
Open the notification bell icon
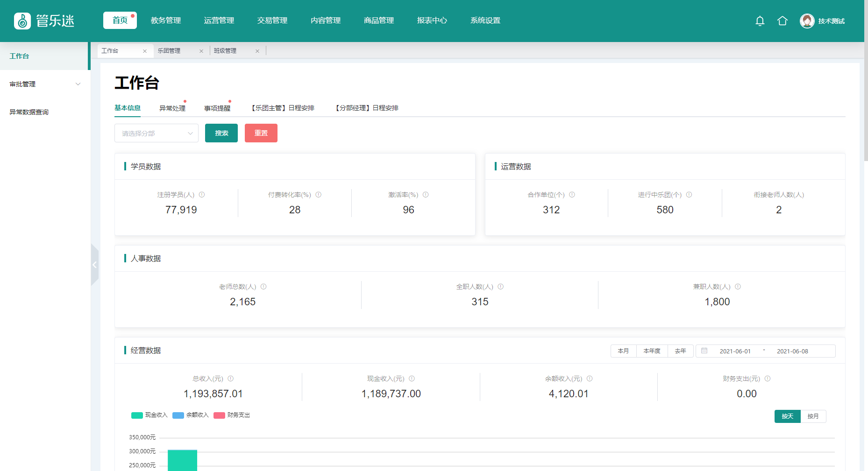(760, 21)
